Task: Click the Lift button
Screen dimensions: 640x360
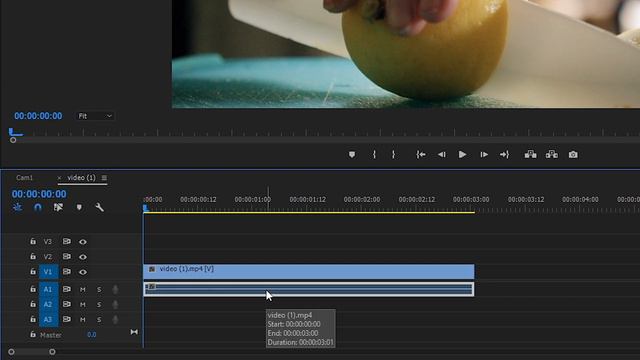Action: click(x=531, y=154)
